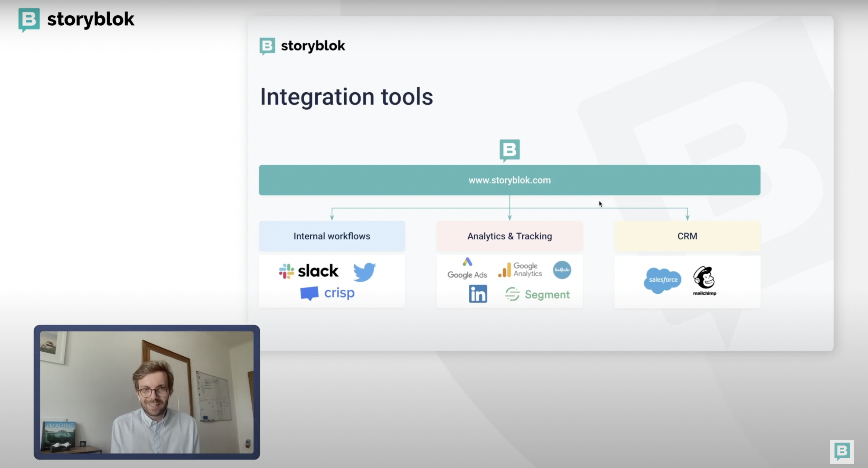
Task: Select the Internal workflows box
Action: pos(332,236)
